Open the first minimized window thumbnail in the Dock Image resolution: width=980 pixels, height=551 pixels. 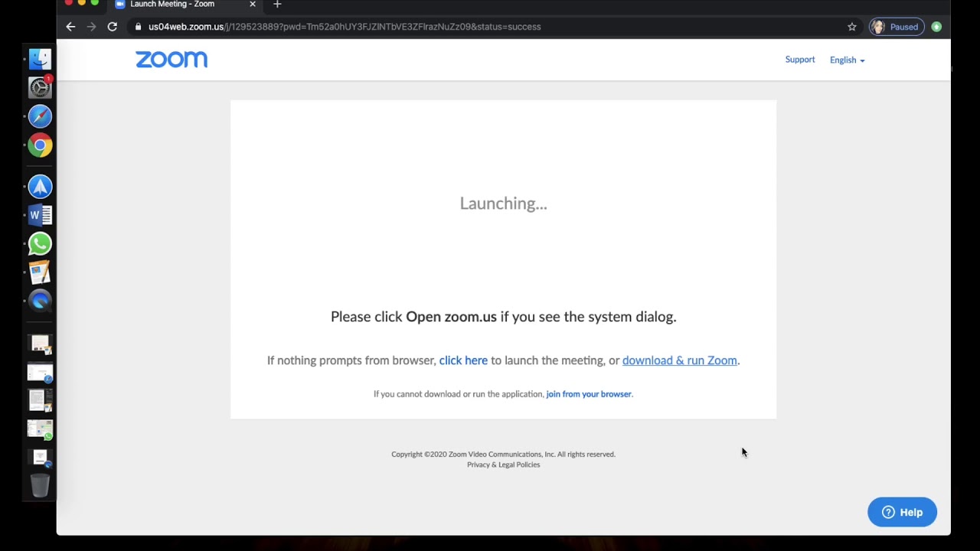[40, 344]
